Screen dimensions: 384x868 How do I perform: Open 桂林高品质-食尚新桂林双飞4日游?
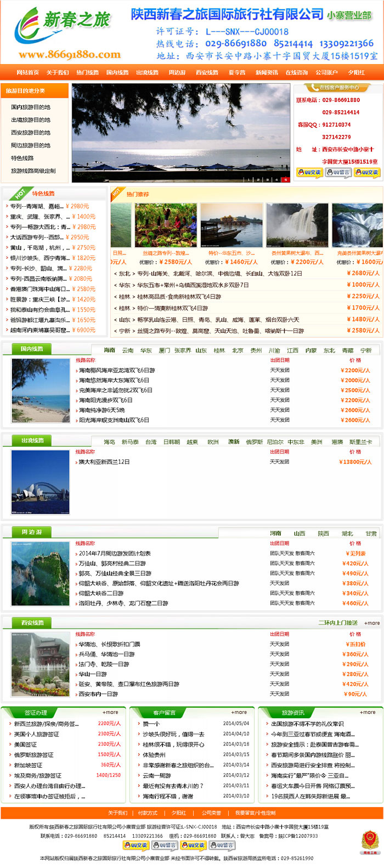tap(179, 296)
